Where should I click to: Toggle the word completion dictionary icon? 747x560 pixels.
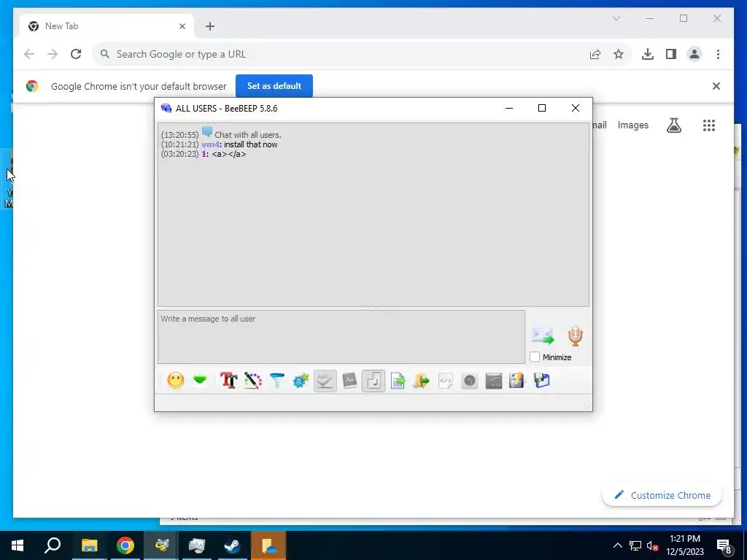(349, 381)
